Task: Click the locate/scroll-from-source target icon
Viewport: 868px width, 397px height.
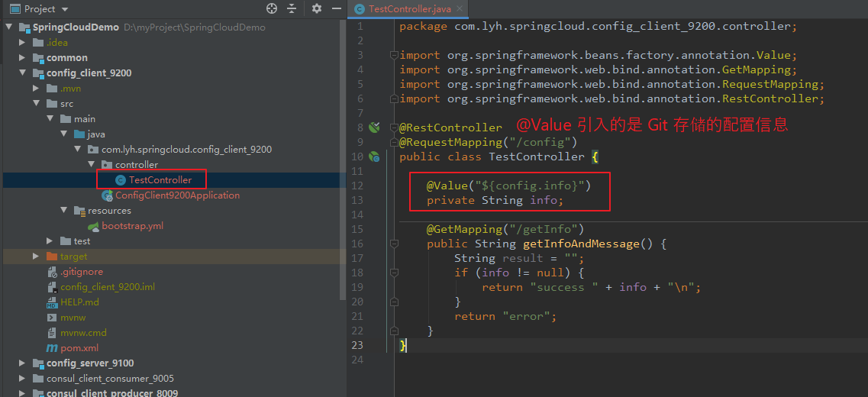Action: (271, 9)
